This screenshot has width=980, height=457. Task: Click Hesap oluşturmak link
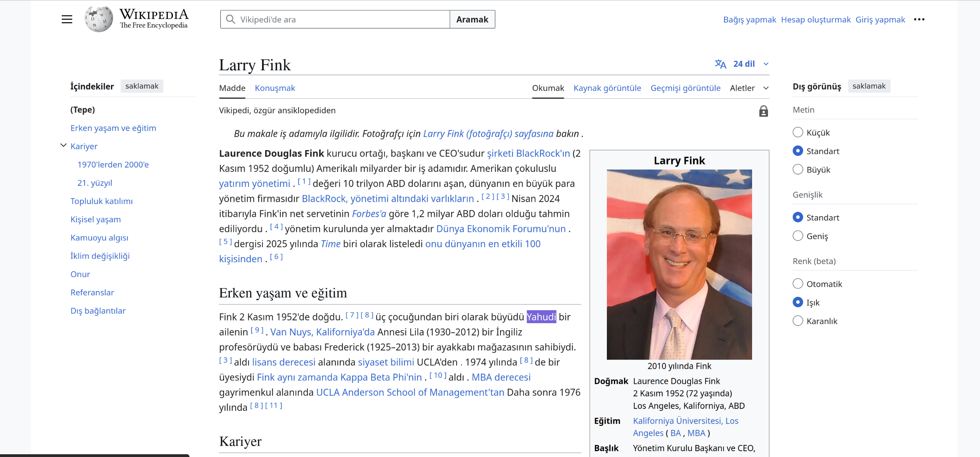click(816, 19)
